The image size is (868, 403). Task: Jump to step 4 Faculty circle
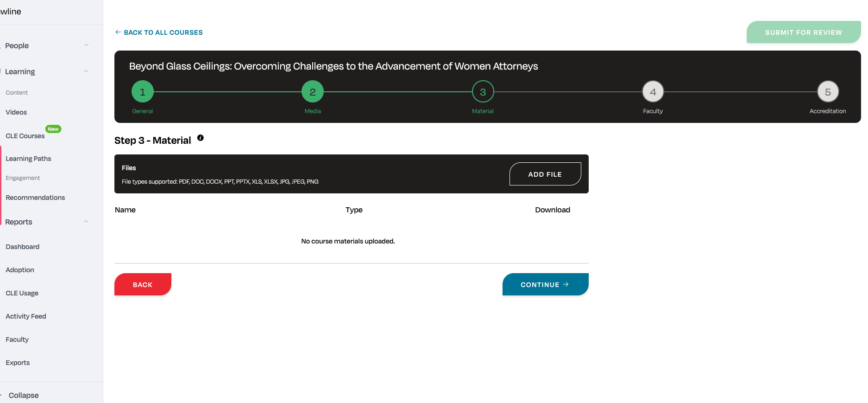pos(653,92)
